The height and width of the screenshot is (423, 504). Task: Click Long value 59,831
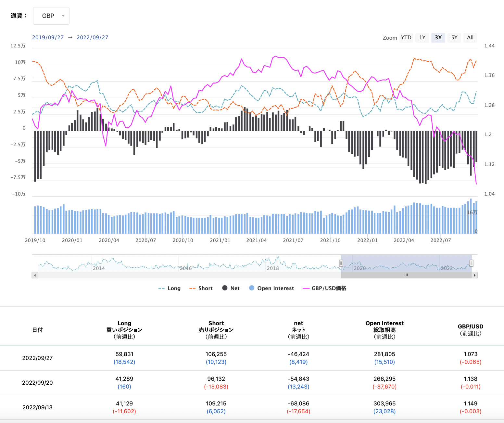pos(124,354)
